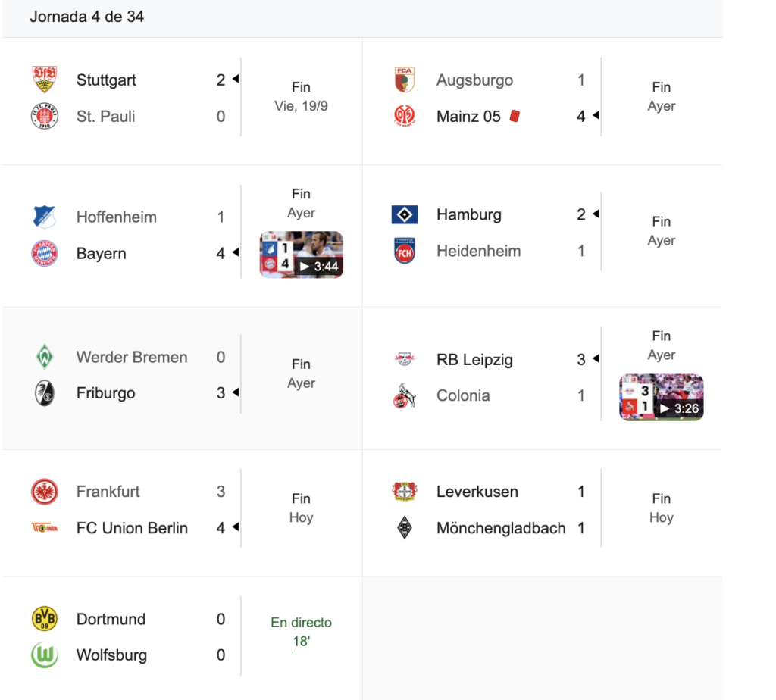Open the Augsburgo team name link
776x700 pixels.
coord(474,80)
